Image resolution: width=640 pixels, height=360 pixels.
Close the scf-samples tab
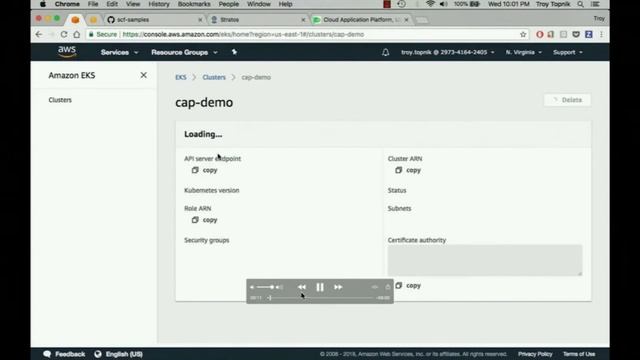[x=200, y=20]
